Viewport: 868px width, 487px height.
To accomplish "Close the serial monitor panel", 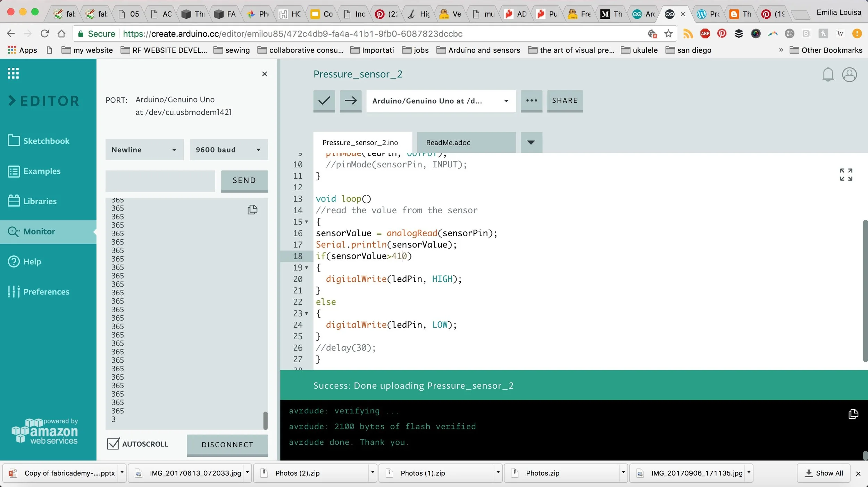I will click(x=265, y=74).
